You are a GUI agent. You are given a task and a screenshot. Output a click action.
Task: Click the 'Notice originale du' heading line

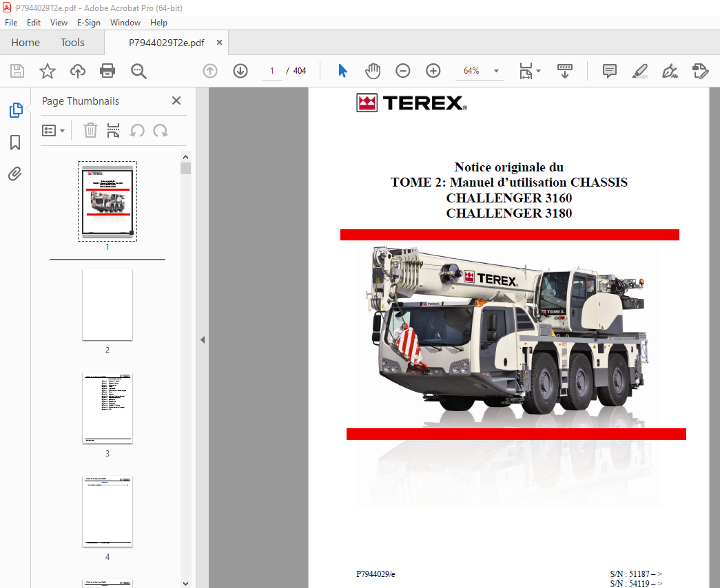508,167
